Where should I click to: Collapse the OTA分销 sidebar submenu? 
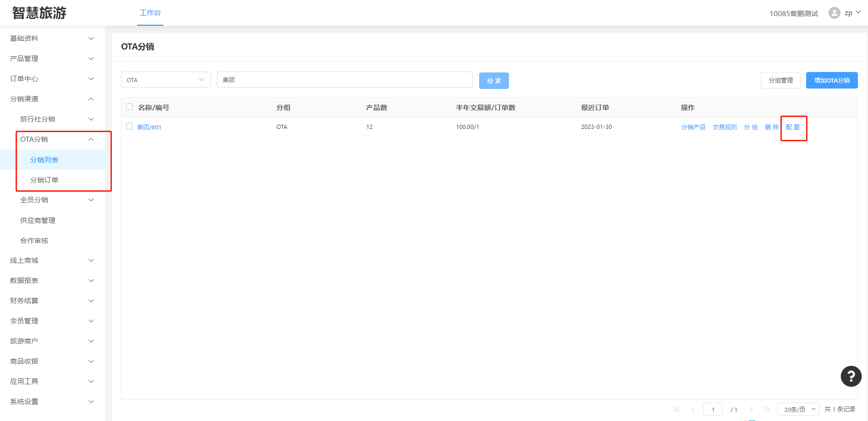(57, 139)
